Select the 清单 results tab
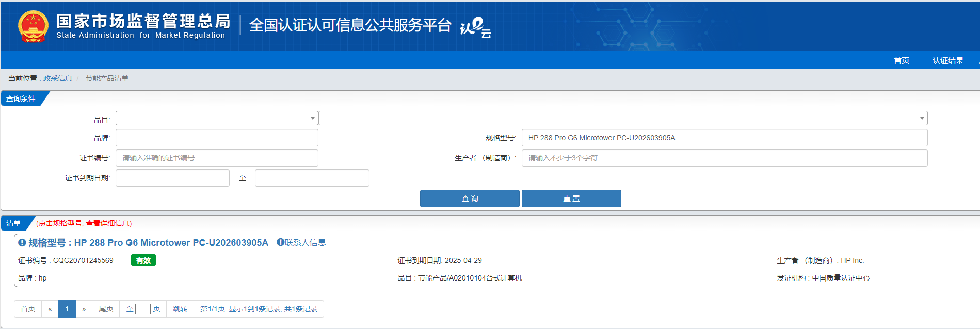980x329 pixels. coord(14,223)
